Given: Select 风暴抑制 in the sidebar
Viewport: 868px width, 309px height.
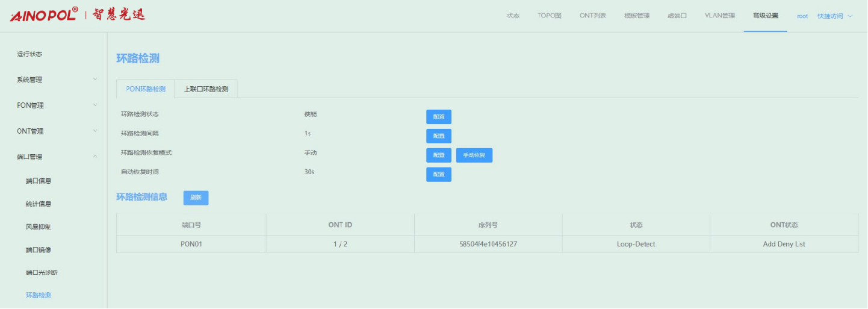Looking at the screenshot, I should [x=38, y=227].
